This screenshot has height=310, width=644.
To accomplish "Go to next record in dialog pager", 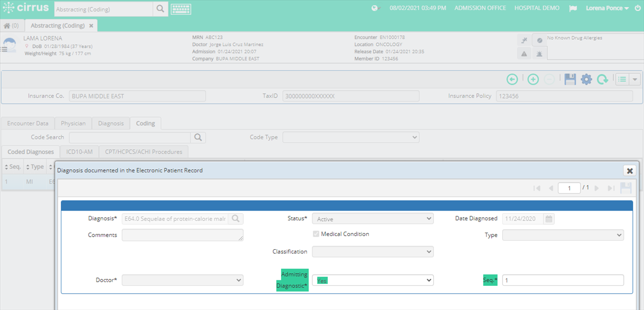I will click(597, 188).
